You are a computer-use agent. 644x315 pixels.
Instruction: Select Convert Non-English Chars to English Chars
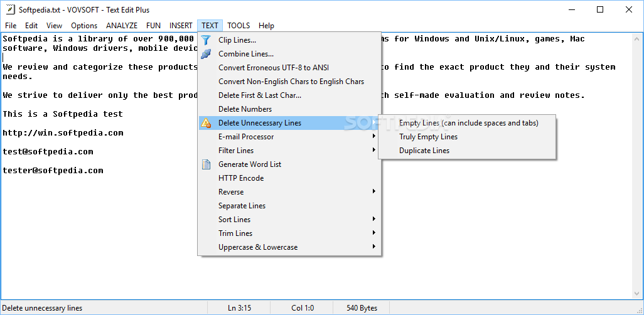(x=290, y=82)
